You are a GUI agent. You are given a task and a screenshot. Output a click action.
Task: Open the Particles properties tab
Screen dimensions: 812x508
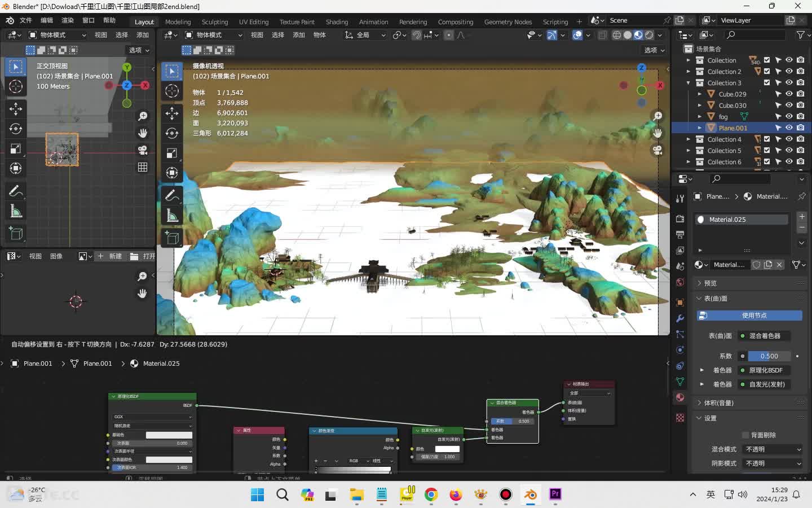[680, 334]
